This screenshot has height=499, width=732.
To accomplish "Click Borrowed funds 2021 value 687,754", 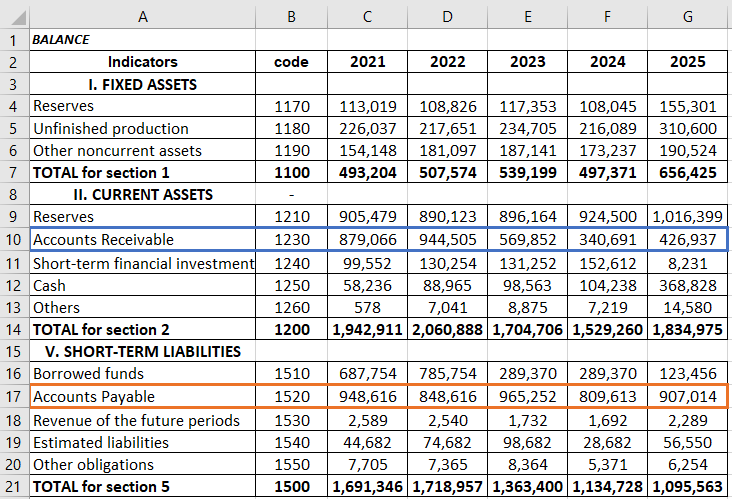I will (367, 375).
